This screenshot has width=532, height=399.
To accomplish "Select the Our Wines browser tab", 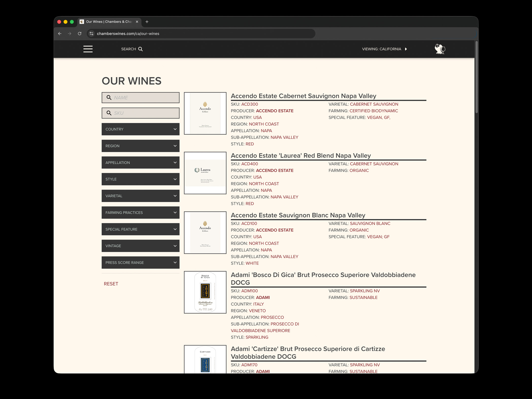I will coord(110,22).
